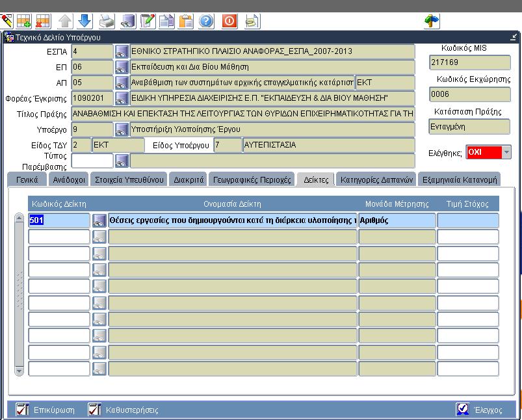
Task: Open lookup list next to ΑΠ field
Action: pos(122,83)
